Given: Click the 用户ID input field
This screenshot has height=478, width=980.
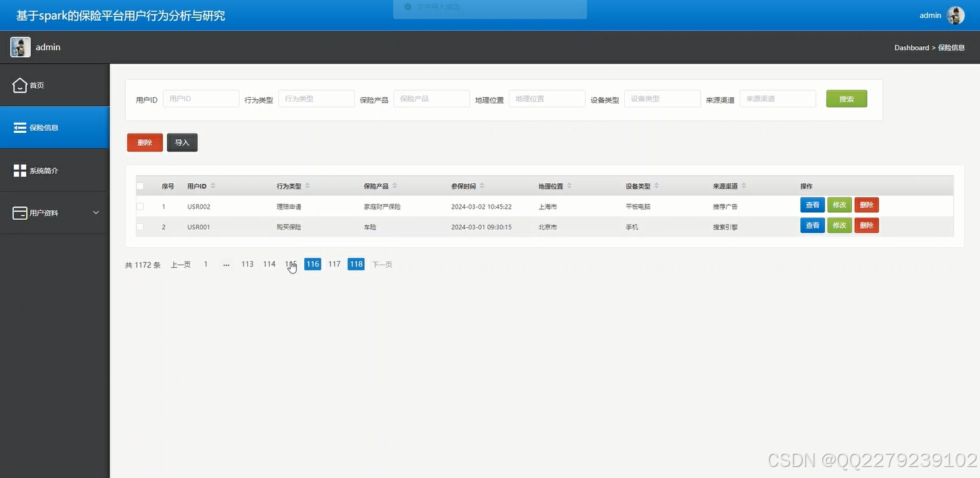Looking at the screenshot, I should point(200,98).
